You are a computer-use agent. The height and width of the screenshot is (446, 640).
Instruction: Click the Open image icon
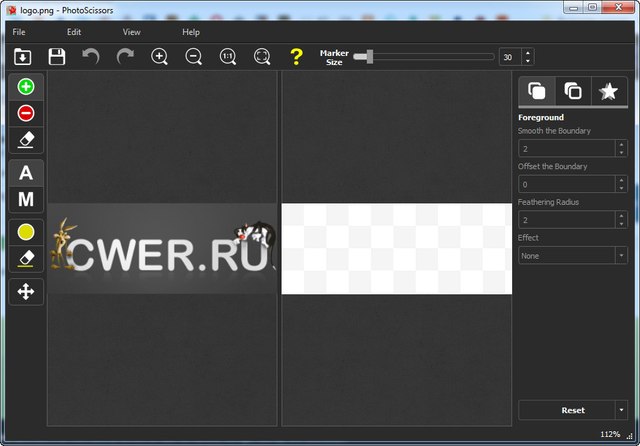pyautogui.click(x=23, y=57)
